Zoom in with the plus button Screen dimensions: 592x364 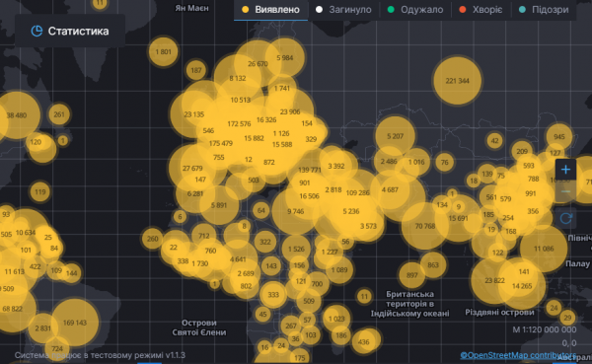pos(565,170)
